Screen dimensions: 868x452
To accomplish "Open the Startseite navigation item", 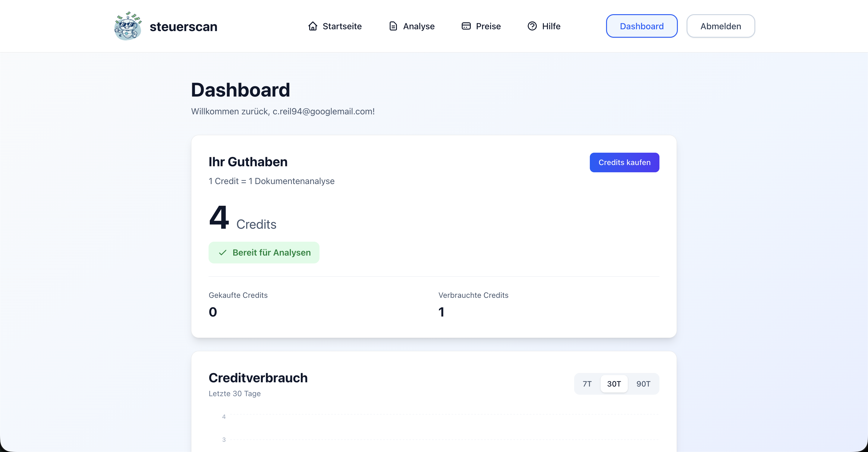I will pos(342,26).
